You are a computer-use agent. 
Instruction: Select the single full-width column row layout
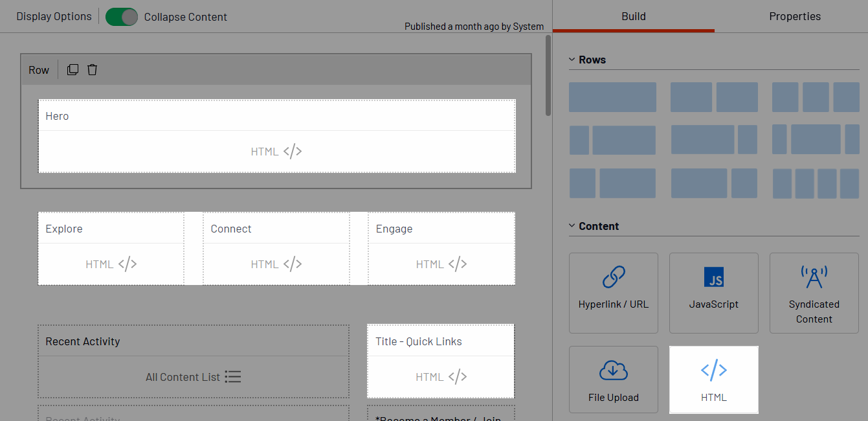pos(612,97)
